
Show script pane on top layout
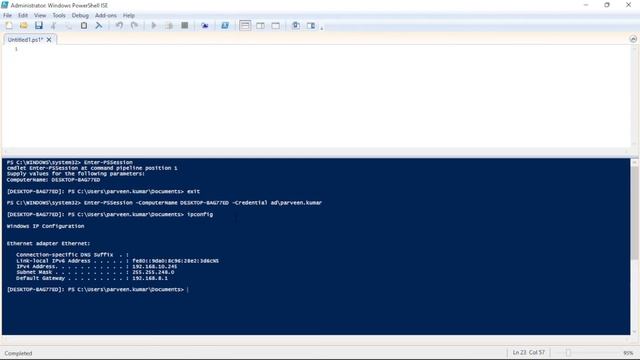tap(245, 25)
